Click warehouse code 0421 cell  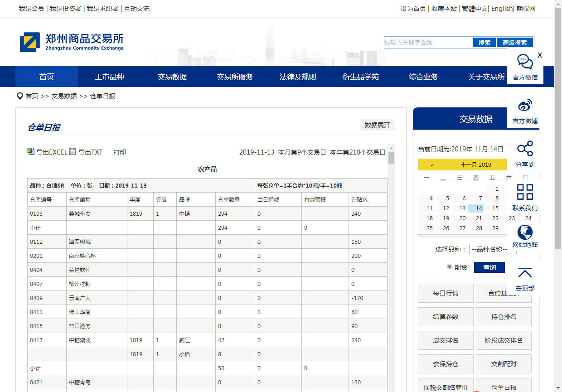point(47,382)
